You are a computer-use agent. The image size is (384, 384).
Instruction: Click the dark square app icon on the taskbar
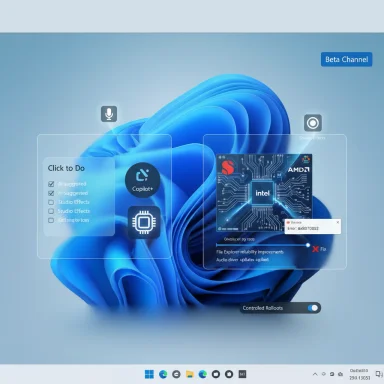[242, 374]
